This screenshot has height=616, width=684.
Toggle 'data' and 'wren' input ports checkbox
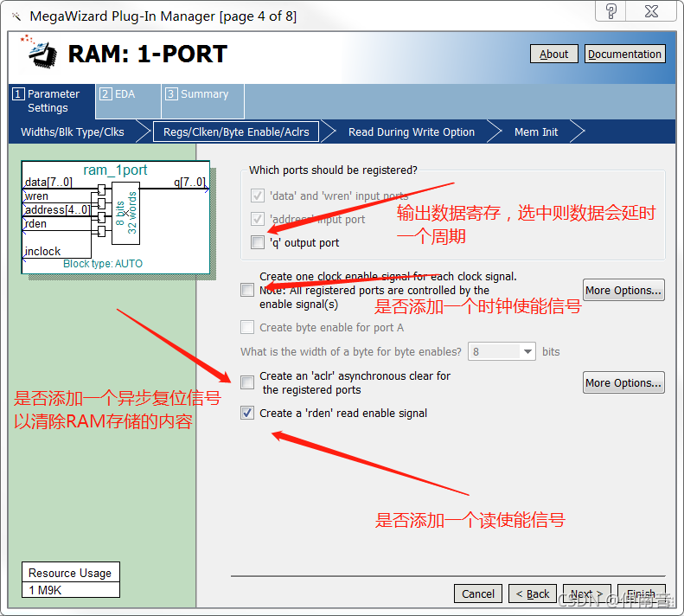pyautogui.click(x=258, y=196)
